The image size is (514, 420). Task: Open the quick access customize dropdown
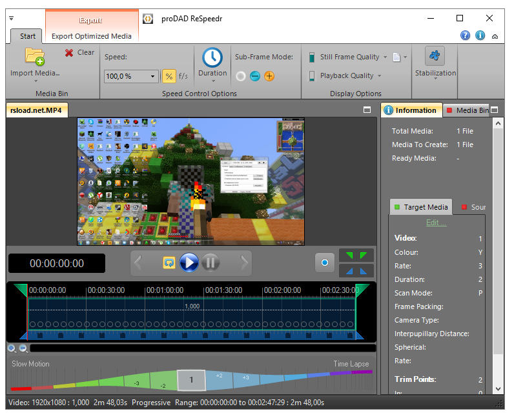pos(12,18)
